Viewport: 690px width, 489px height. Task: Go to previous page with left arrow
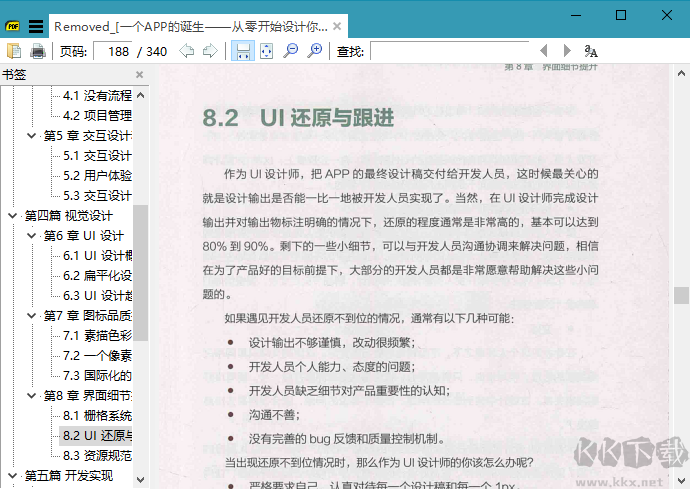point(187,51)
